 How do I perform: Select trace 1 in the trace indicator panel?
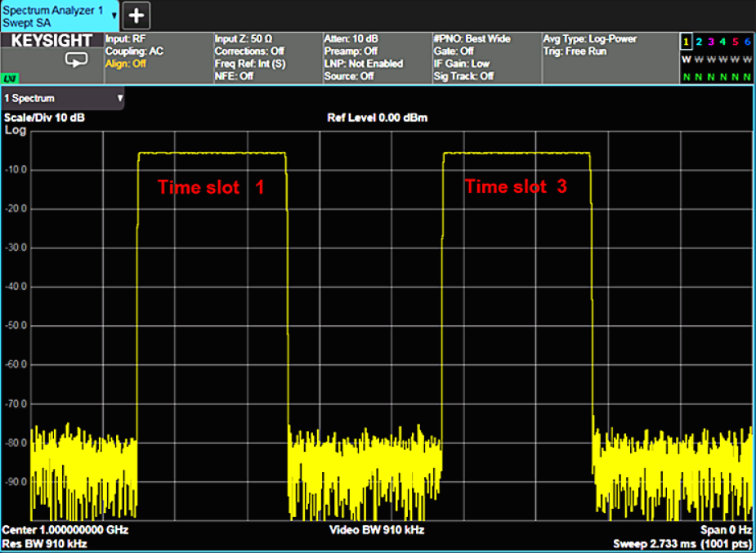click(687, 42)
